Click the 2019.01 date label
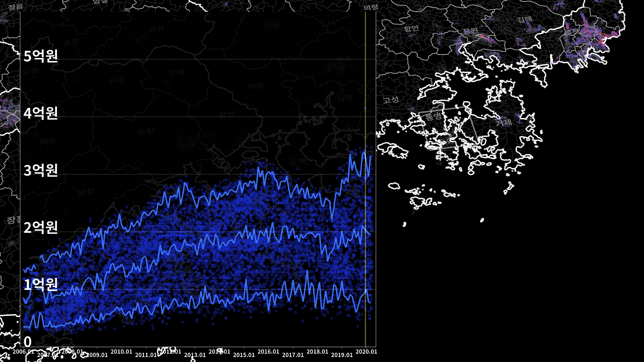The width and height of the screenshot is (644, 362). click(342, 355)
